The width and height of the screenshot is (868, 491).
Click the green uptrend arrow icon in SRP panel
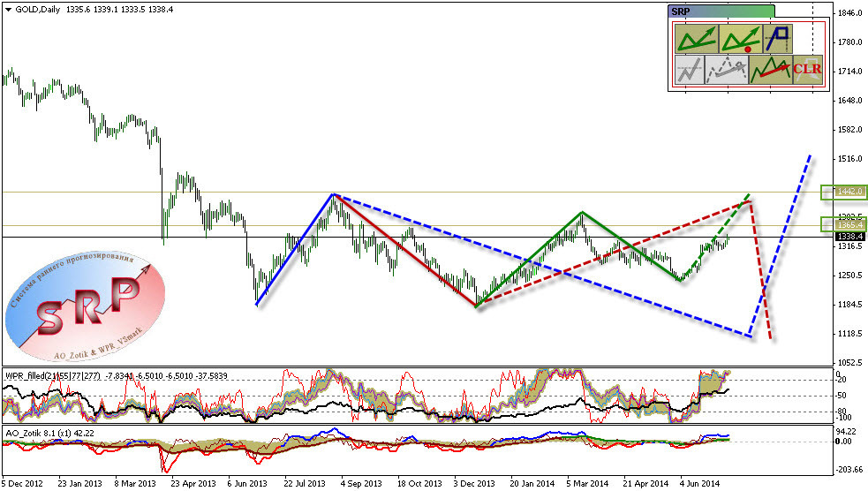pyautogui.click(x=695, y=38)
